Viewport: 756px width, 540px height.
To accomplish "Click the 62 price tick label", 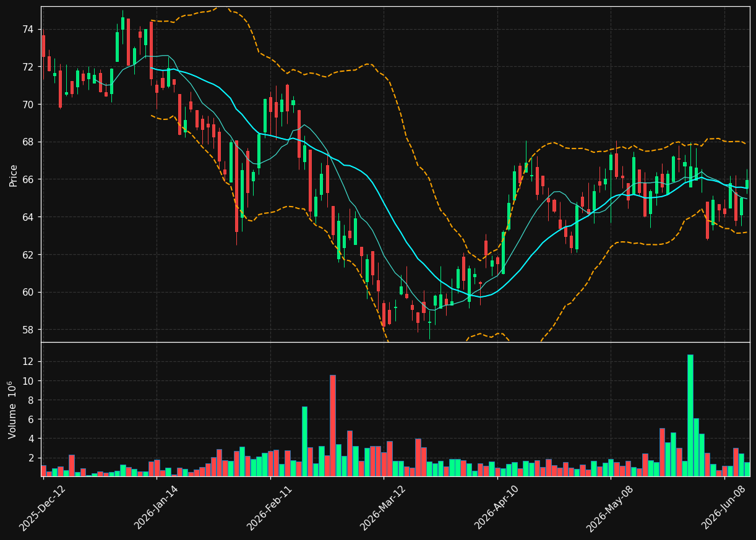I will pyautogui.click(x=28, y=255).
